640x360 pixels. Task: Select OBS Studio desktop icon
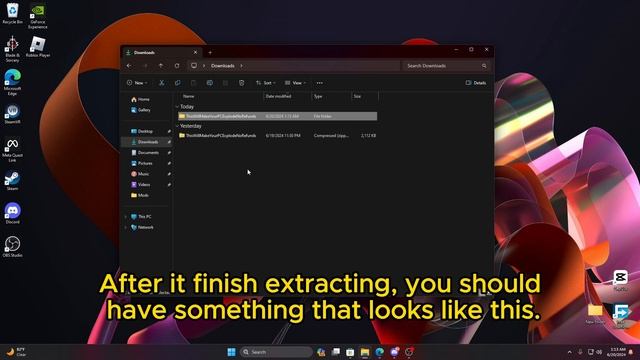12,247
